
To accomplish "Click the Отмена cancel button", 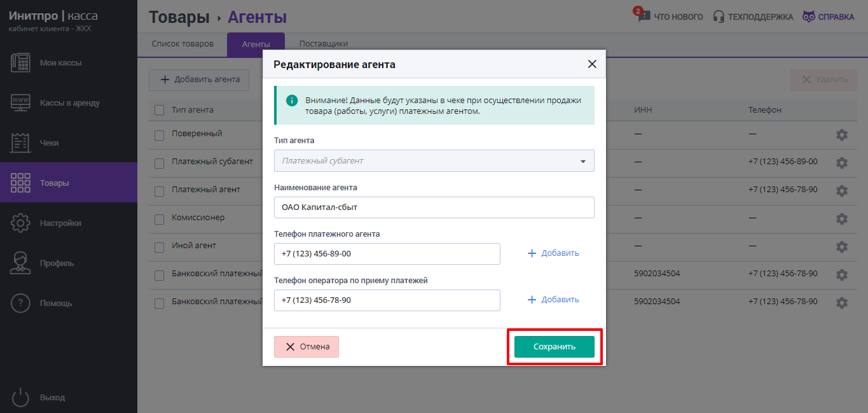I will pyautogui.click(x=307, y=347).
